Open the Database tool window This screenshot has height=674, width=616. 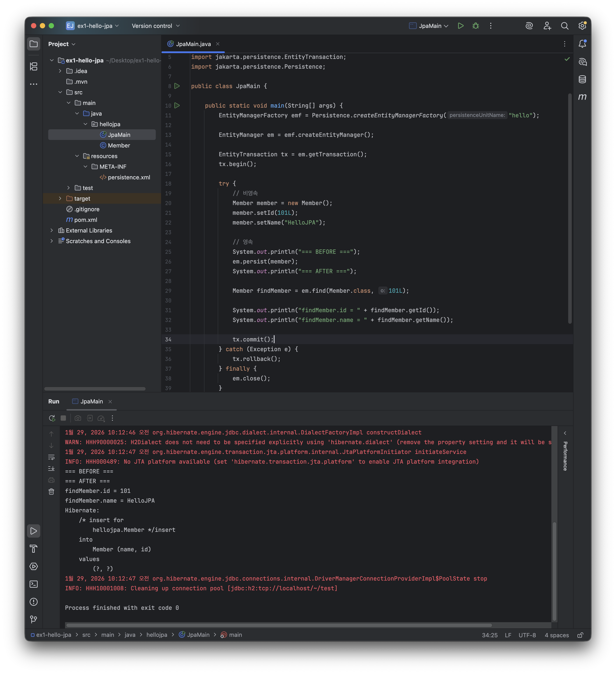click(582, 79)
